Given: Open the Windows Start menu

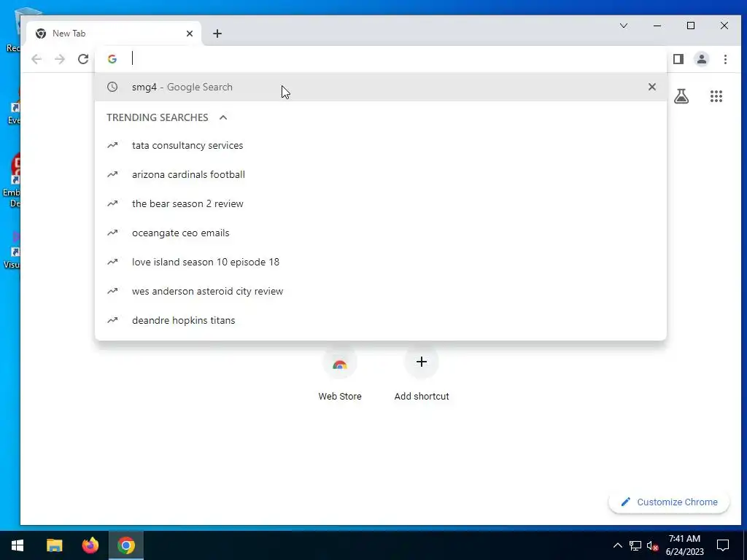Looking at the screenshot, I should [18, 545].
